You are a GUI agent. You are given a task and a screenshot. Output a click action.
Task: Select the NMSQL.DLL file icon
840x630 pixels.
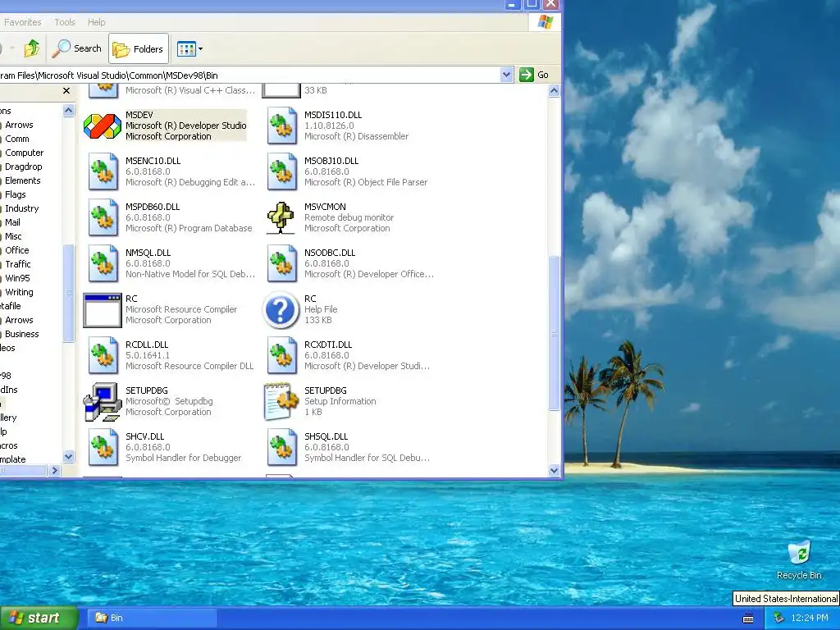[x=103, y=264]
